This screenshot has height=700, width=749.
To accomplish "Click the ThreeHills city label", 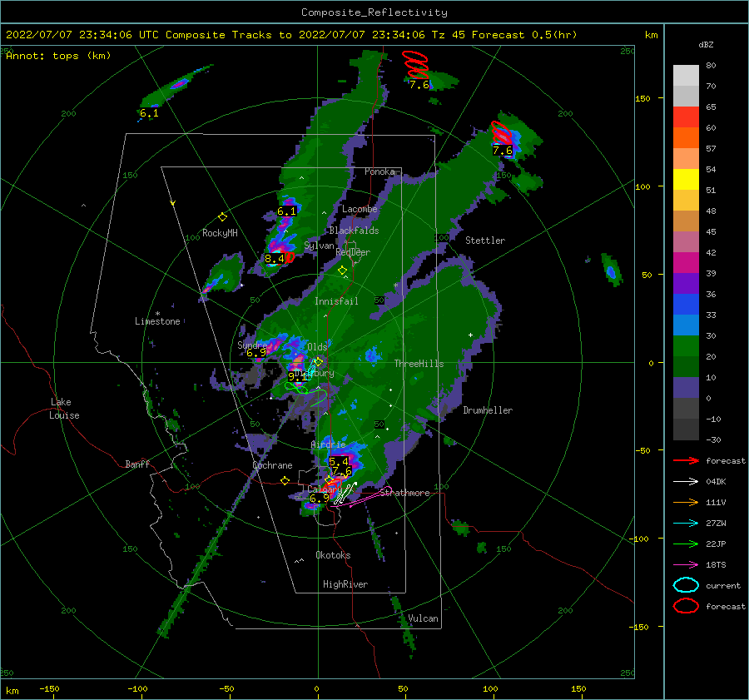I will click(x=419, y=364).
